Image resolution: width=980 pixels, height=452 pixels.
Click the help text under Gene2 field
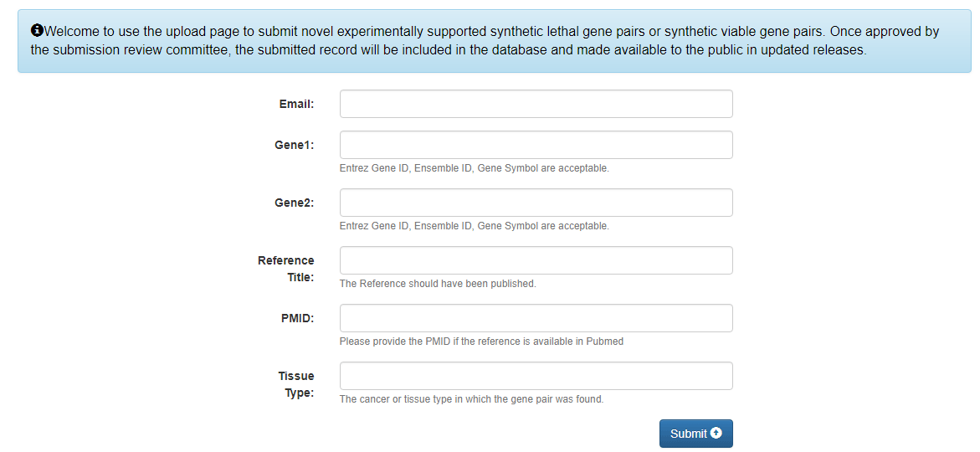[474, 226]
